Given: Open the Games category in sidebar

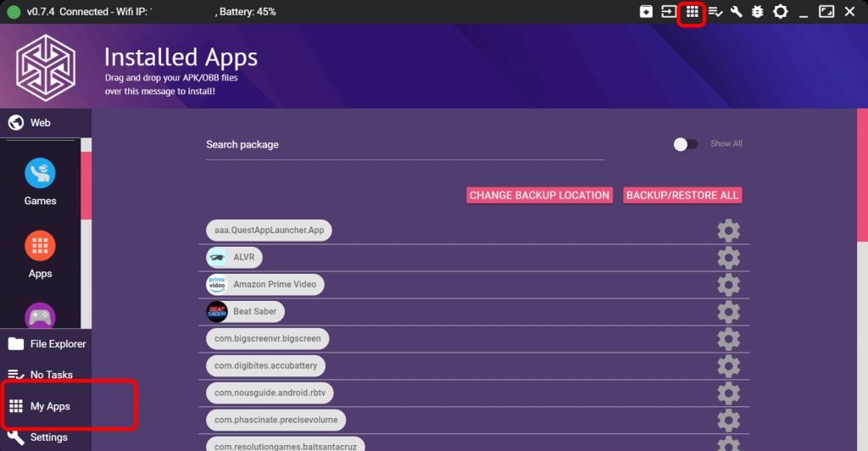Looking at the screenshot, I should (40, 182).
